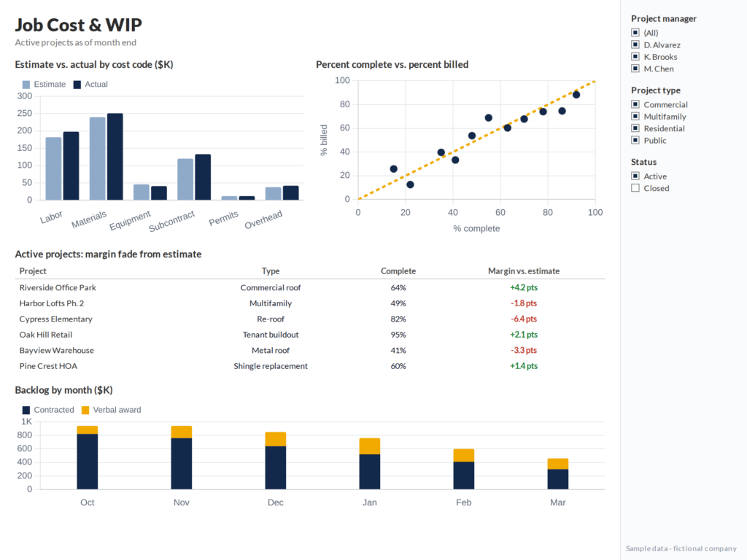Screen dimensions: 747x560
Task: Toggle the Active status checkbox
Action: pyautogui.click(x=635, y=176)
